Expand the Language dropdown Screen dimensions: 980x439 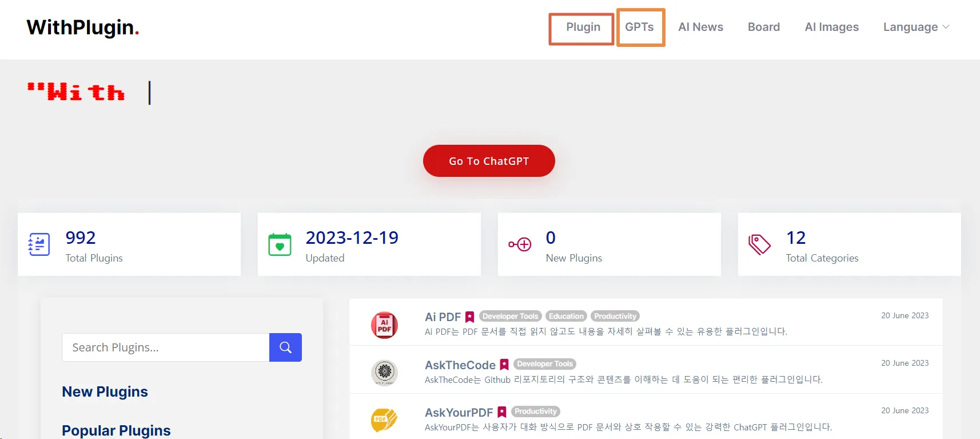coord(916,27)
